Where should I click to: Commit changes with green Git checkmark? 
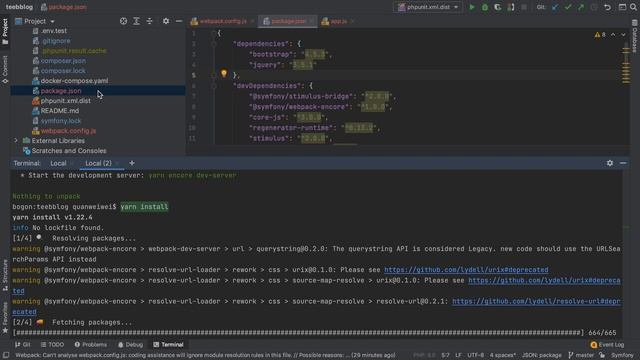[x=568, y=7]
